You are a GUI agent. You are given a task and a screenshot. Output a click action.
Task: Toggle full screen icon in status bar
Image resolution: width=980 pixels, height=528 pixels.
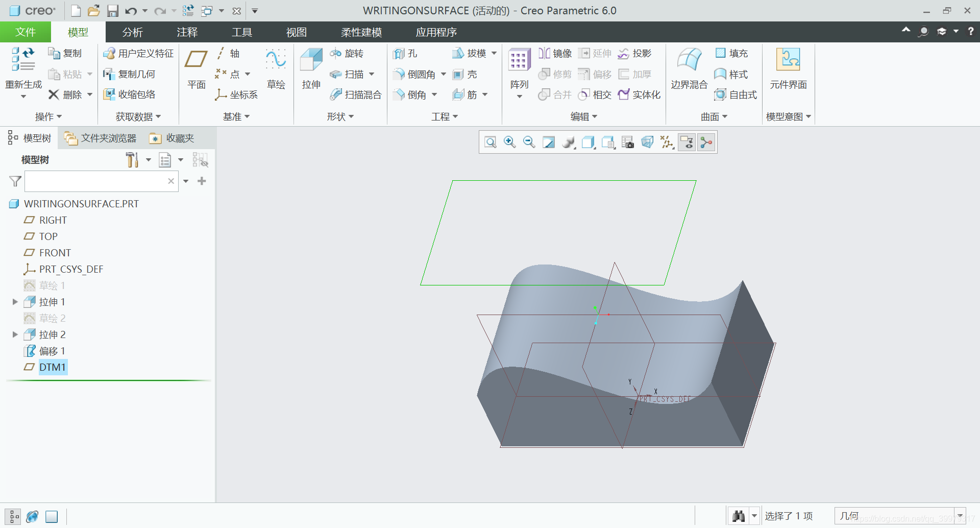(52, 517)
